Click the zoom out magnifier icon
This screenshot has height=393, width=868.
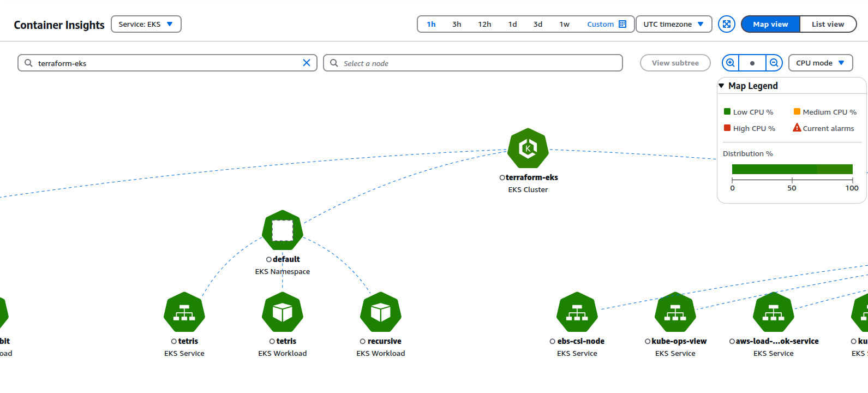point(774,63)
